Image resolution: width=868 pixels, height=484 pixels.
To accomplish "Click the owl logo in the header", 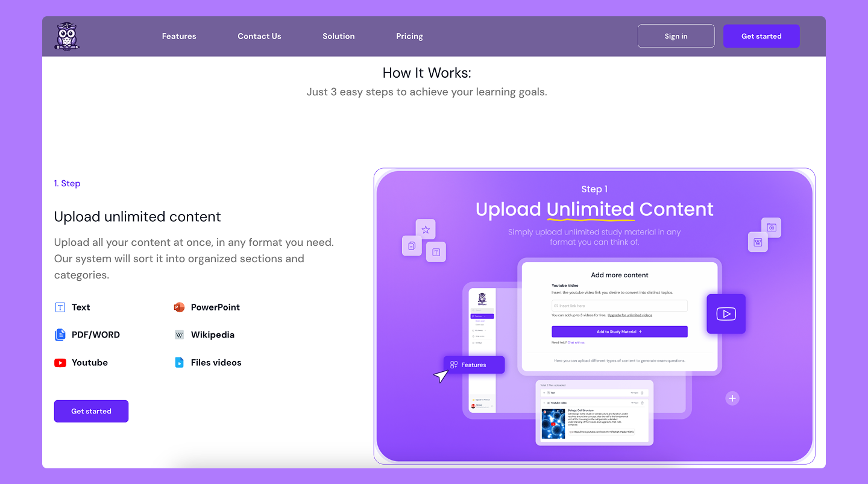I will (67, 36).
